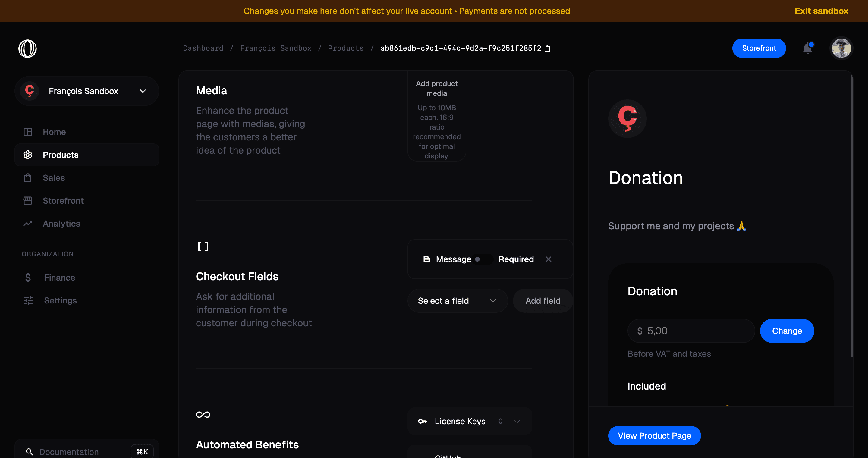Viewport: 868px width, 458px height.
Task: Click the Home sidebar icon
Action: (x=27, y=131)
